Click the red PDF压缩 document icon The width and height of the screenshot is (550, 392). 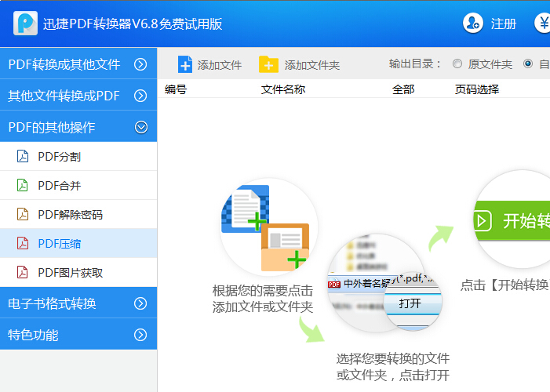tap(23, 243)
